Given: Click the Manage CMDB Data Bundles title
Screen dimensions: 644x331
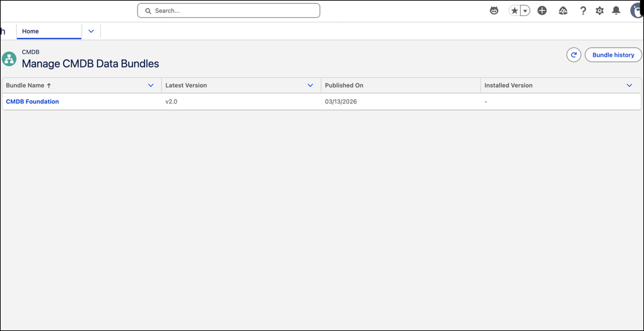Looking at the screenshot, I should pyautogui.click(x=91, y=64).
